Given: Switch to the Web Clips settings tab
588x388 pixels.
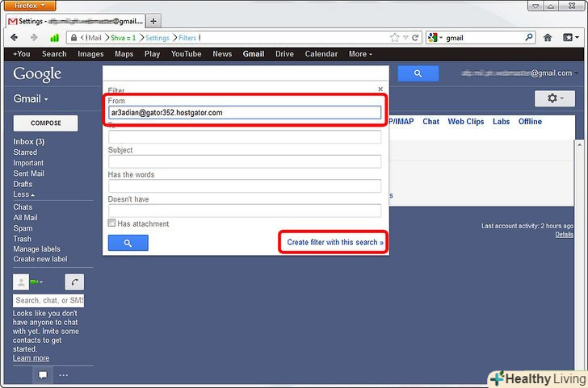Looking at the screenshot, I should click(x=466, y=122).
